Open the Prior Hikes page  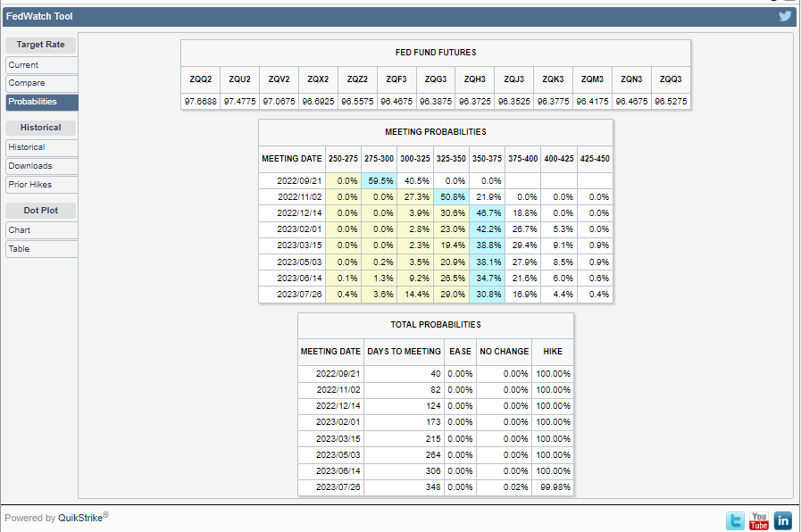pos(40,185)
